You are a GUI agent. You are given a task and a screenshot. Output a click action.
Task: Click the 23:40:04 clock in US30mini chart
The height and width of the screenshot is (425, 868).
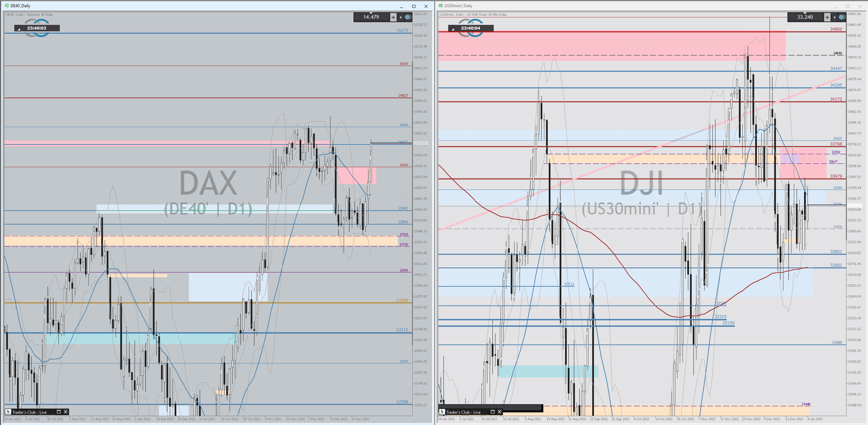(x=471, y=28)
